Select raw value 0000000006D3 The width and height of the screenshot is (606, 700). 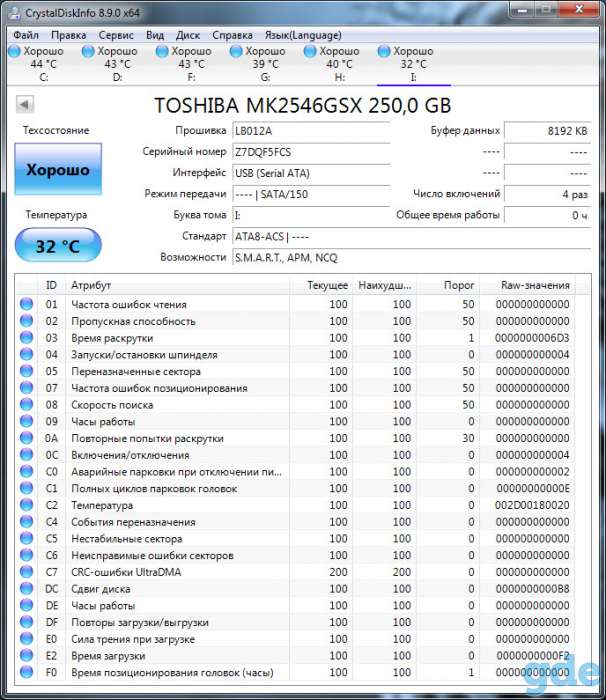tap(532, 338)
